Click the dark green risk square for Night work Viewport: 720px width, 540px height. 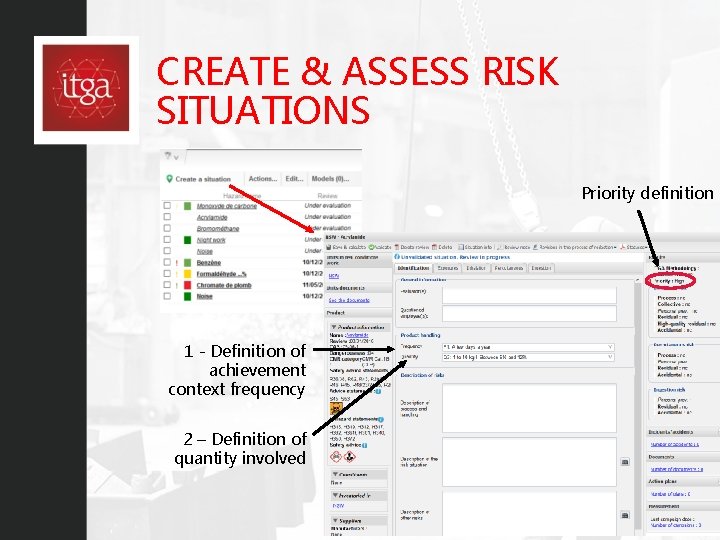187,240
